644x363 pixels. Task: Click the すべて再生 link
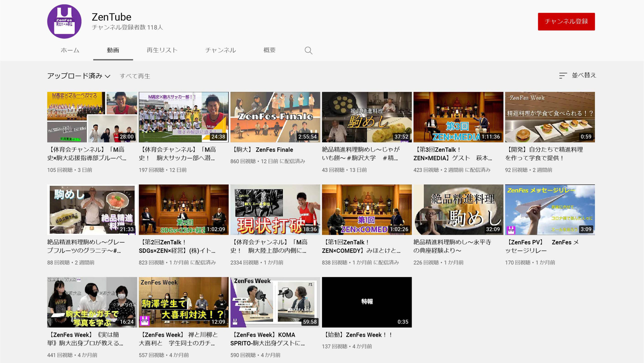pyautogui.click(x=135, y=76)
